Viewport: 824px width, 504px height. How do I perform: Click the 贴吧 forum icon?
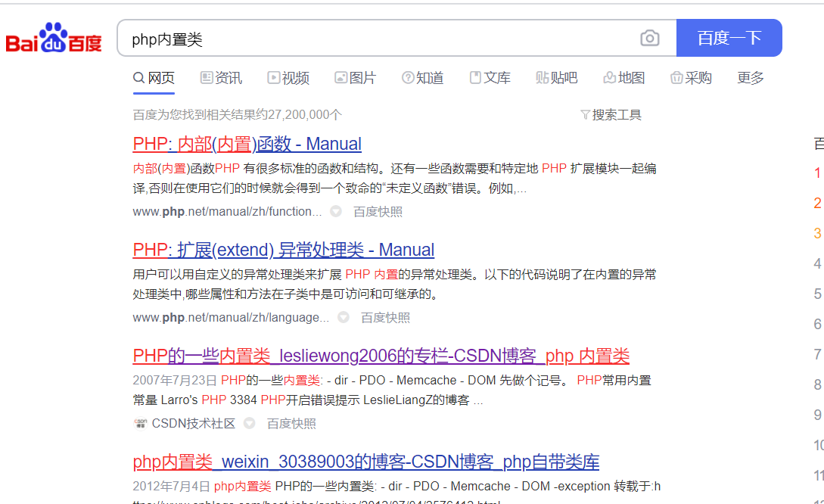pyautogui.click(x=542, y=77)
